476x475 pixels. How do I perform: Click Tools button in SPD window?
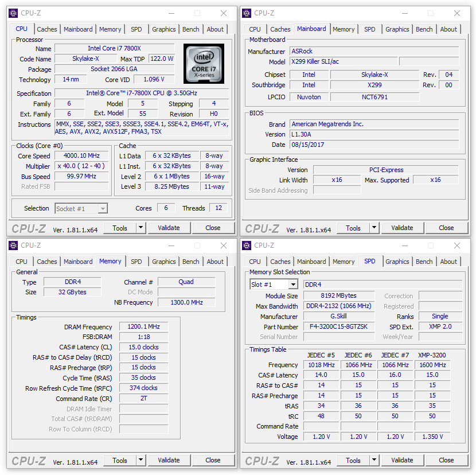[x=353, y=460]
